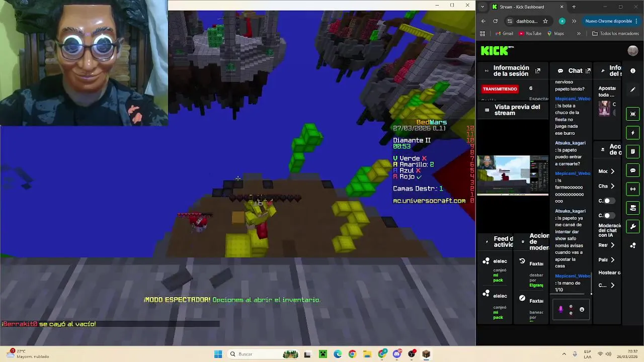Toggle the second C. switch above Moderación
644x362 pixels.
point(609,215)
